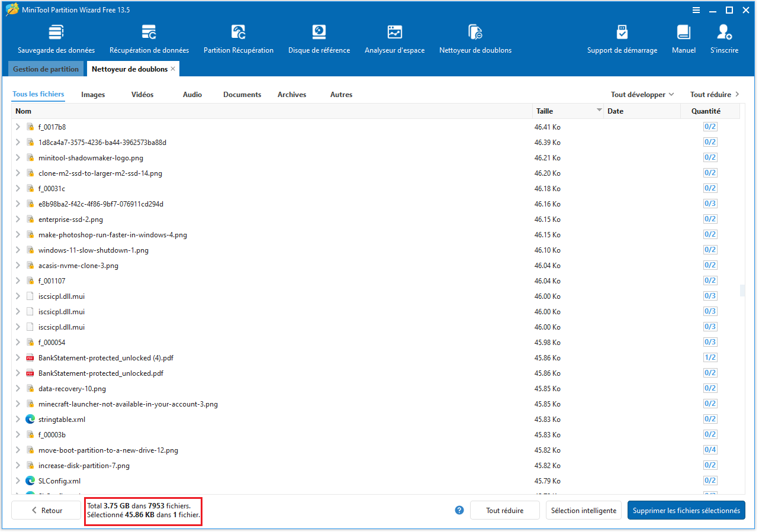The width and height of the screenshot is (759, 532).
Task: Open the Taille column sort dropdown
Action: click(599, 111)
